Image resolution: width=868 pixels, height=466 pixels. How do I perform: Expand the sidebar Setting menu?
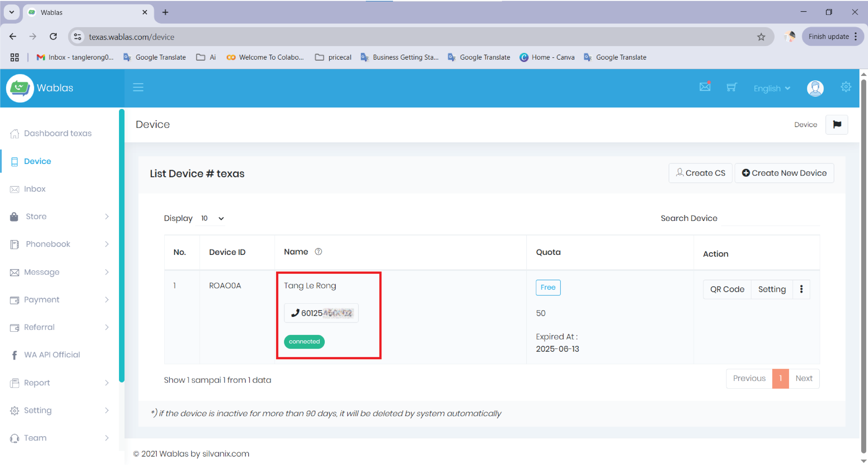pos(60,410)
